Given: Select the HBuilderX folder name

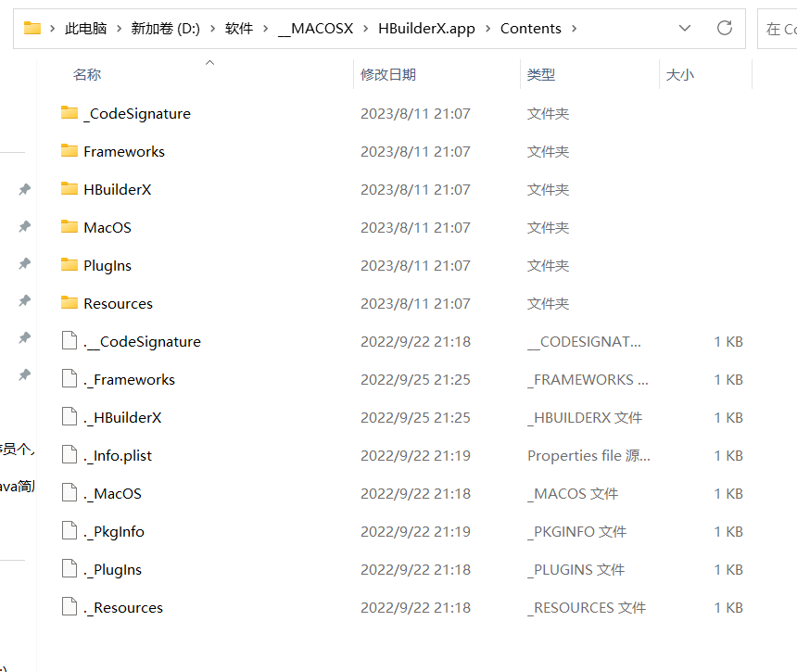Looking at the screenshot, I should (118, 190).
